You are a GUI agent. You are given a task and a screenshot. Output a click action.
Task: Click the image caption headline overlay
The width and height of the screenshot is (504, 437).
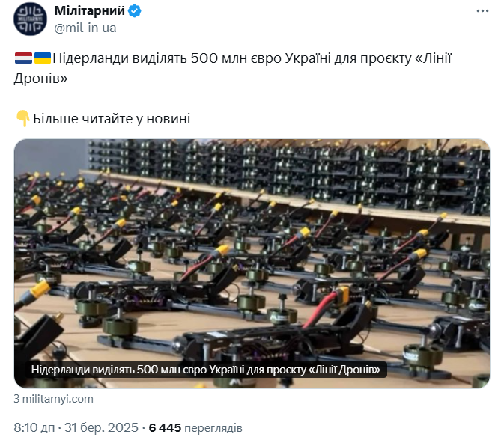pyautogui.click(x=206, y=370)
